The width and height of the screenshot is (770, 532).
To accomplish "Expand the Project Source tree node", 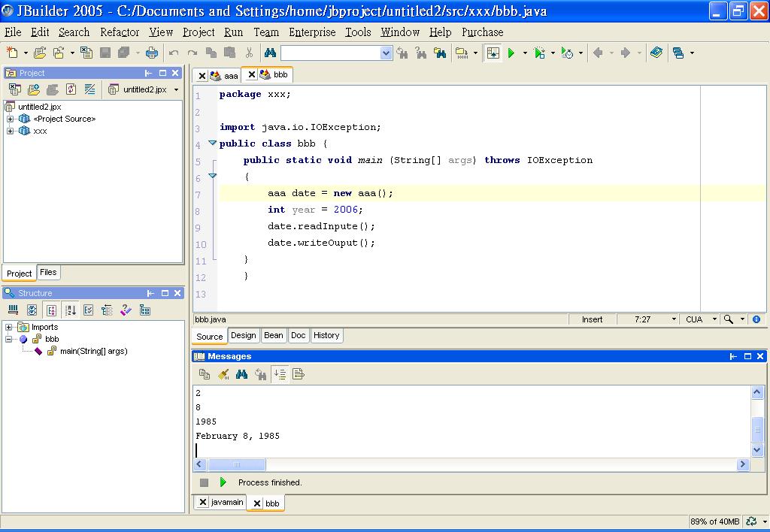I will [10, 119].
